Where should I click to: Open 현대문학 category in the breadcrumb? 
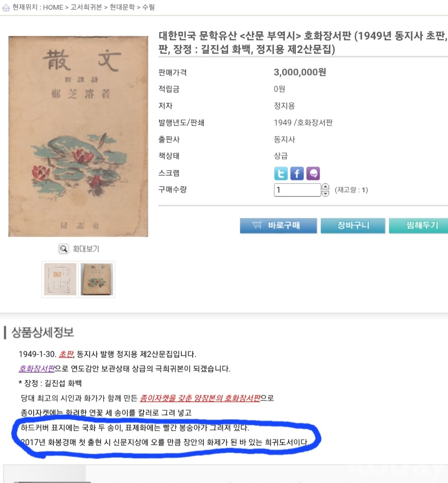point(122,8)
